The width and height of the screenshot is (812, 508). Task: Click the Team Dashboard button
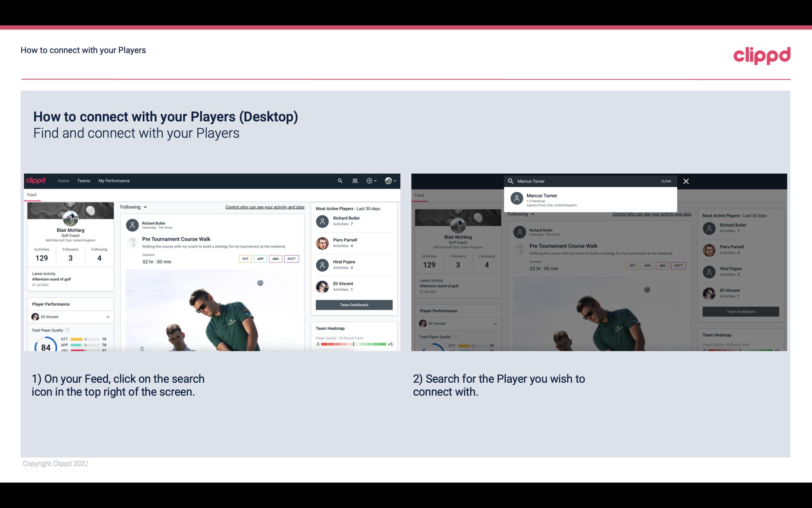(354, 304)
